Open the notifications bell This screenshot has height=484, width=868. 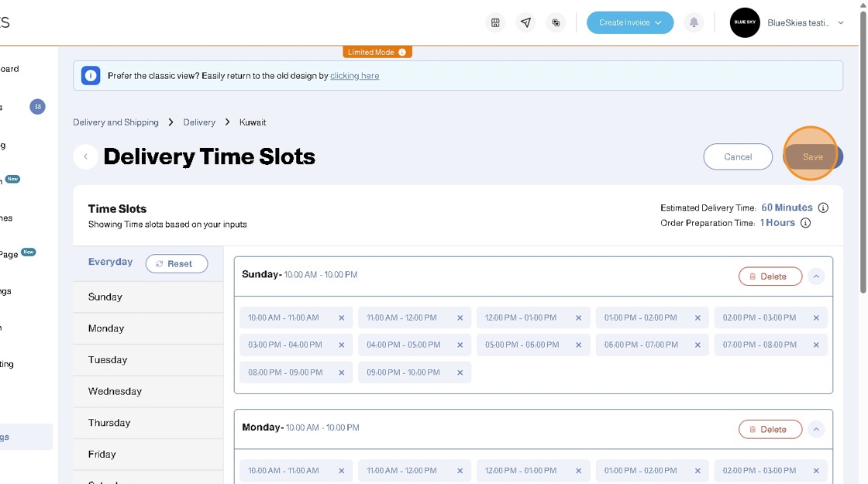click(694, 22)
